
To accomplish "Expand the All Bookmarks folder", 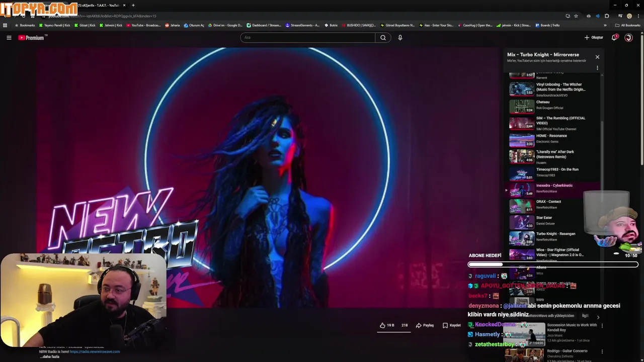I will pyautogui.click(x=627, y=25).
